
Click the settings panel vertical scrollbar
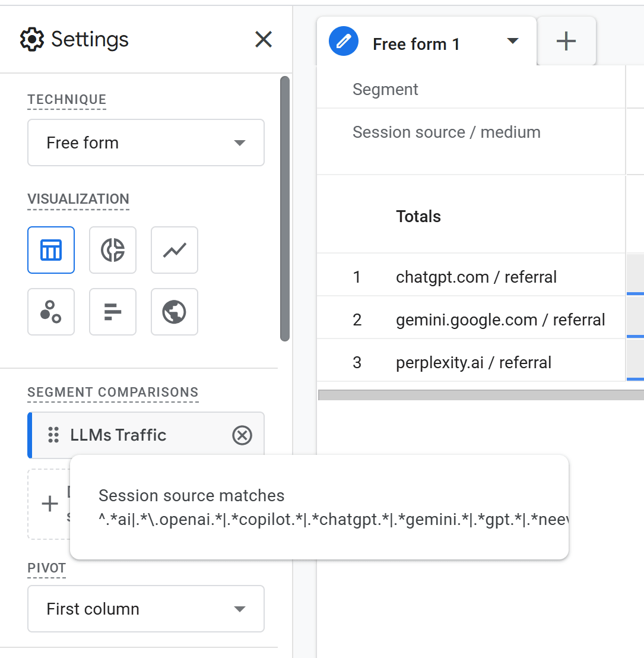click(285, 208)
